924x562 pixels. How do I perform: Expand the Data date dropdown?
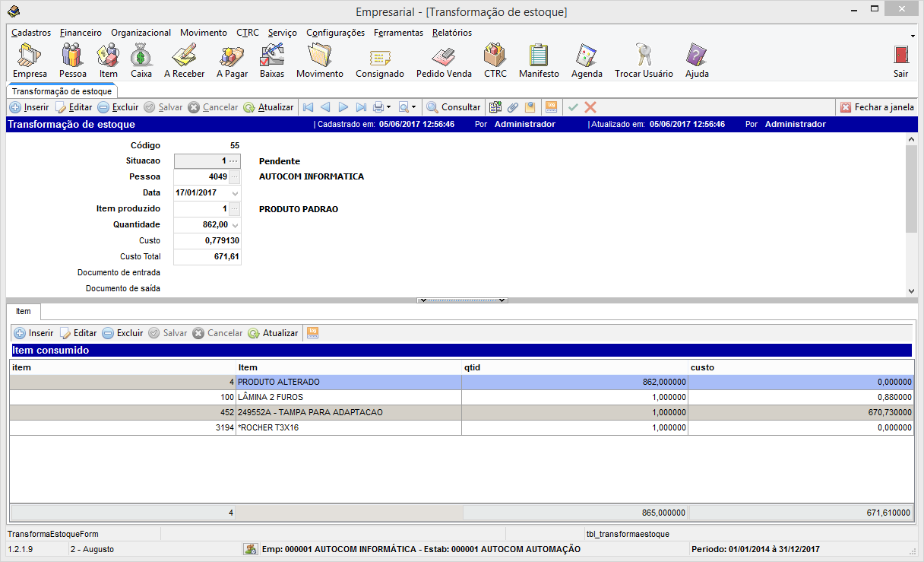235,193
